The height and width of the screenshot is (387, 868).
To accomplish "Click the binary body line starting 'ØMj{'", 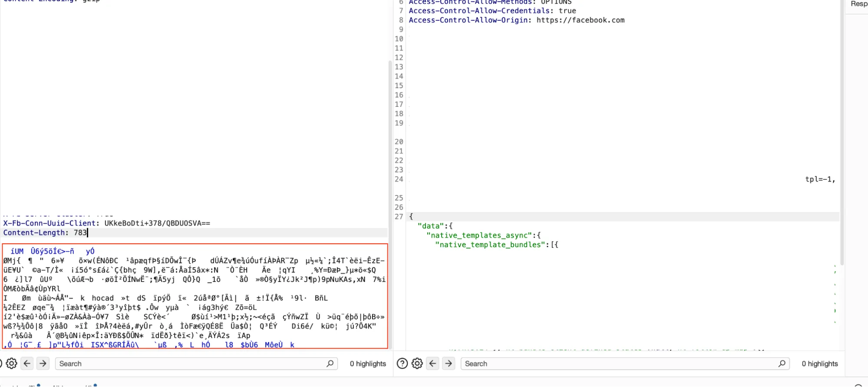I will click(194, 261).
